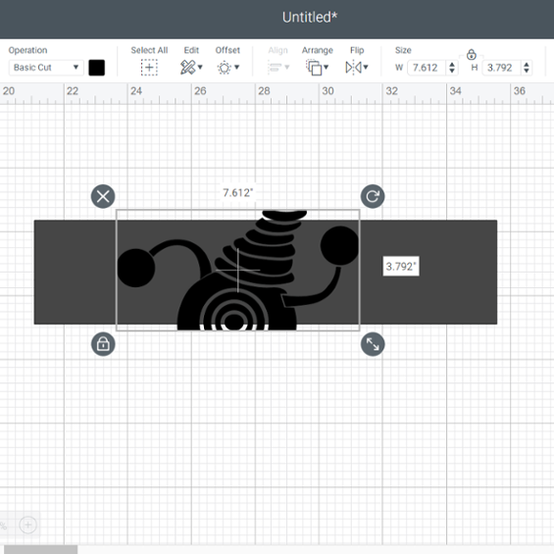Click ruler mark 32
This screenshot has width=554, height=554.
pos(391,91)
